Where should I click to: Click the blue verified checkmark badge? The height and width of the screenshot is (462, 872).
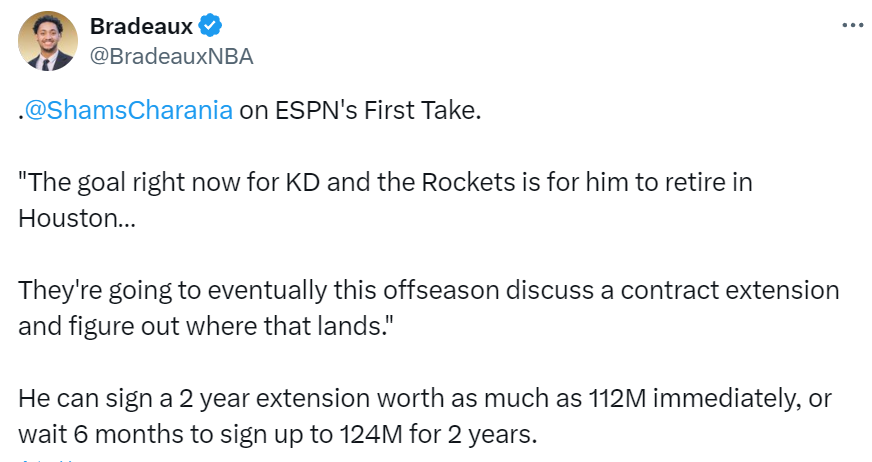pyautogui.click(x=210, y=26)
